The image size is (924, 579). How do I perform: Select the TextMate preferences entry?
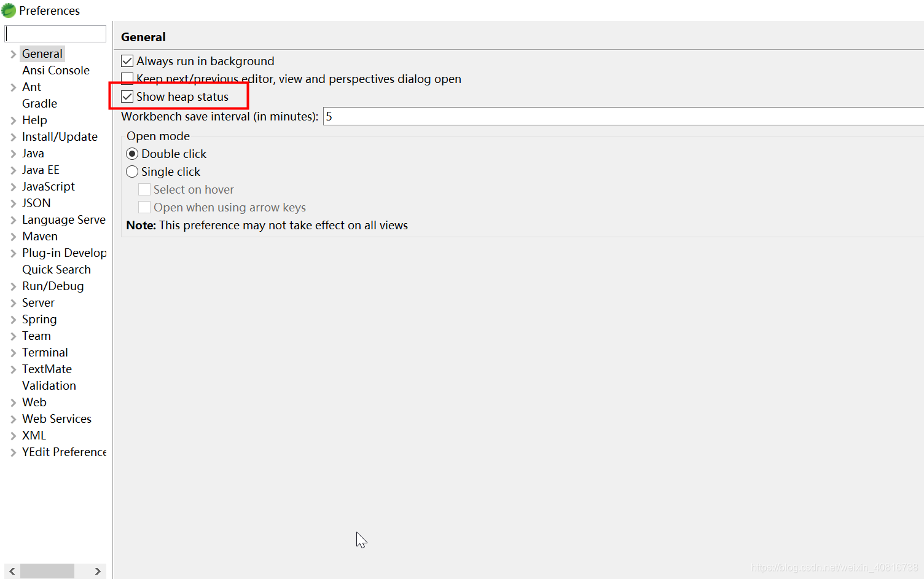coord(47,369)
